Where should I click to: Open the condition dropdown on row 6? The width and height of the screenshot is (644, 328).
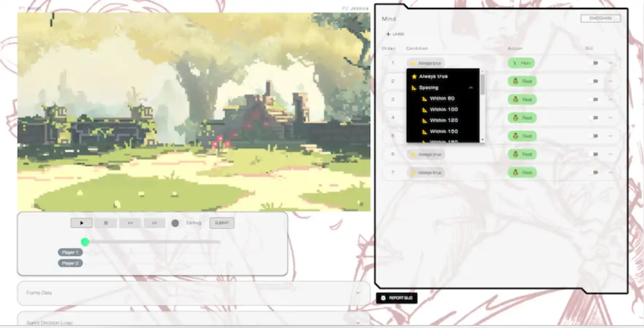(x=425, y=155)
